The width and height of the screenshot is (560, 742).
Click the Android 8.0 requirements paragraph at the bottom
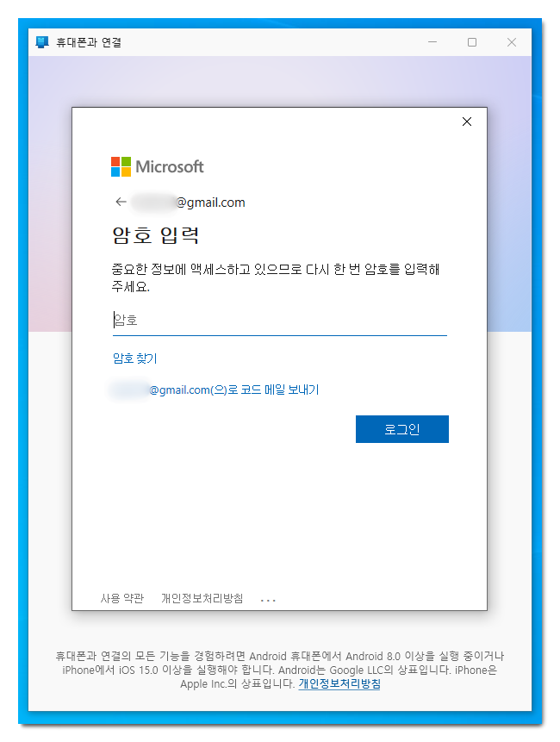(279, 670)
